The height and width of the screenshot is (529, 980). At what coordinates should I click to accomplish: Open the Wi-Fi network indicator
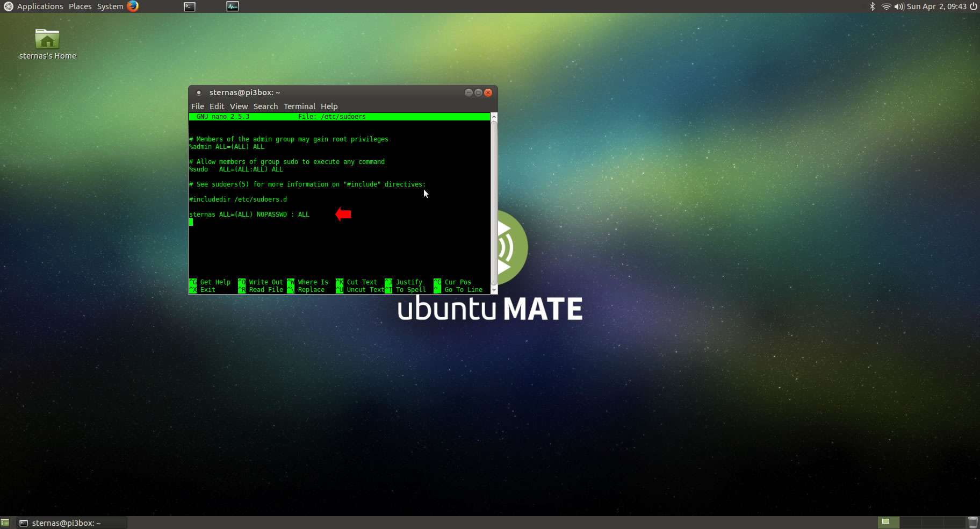(x=886, y=6)
